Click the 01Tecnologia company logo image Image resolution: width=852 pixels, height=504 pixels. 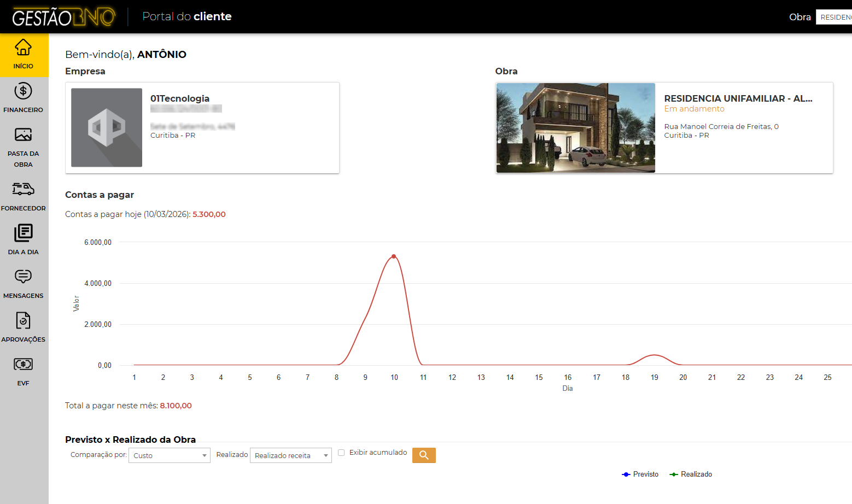click(107, 128)
